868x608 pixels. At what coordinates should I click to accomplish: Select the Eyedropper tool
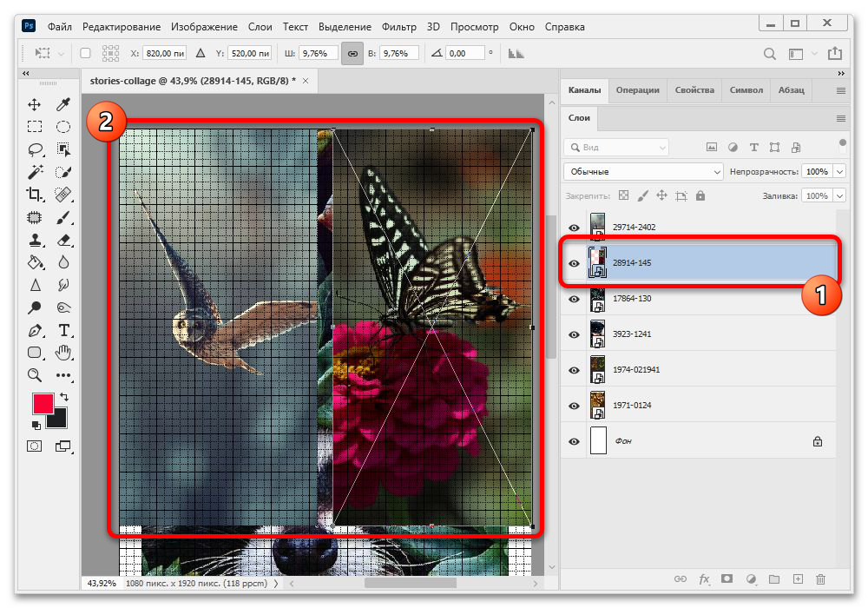[63, 105]
